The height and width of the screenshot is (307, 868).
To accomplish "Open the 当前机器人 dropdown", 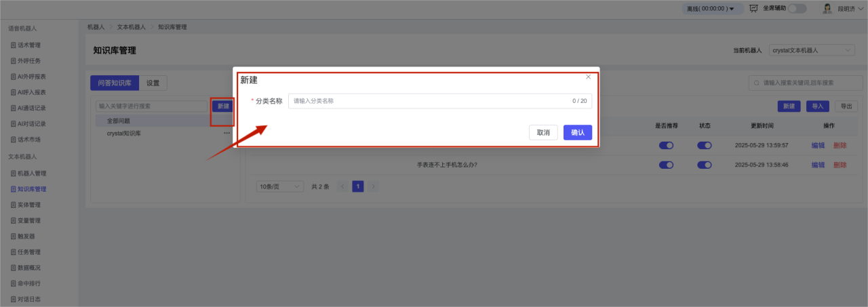I will [x=812, y=51].
